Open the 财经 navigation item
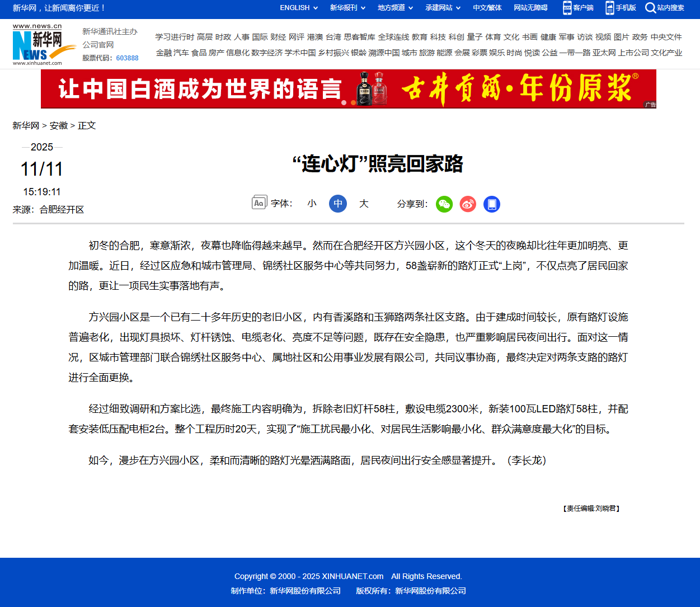The height and width of the screenshot is (607, 700). 278,37
